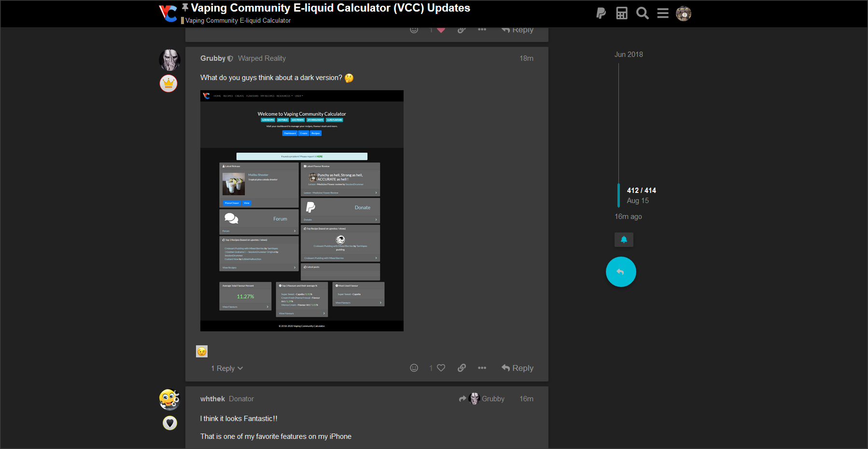Open Grubby username link
The image size is (868, 449).
pos(213,58)
